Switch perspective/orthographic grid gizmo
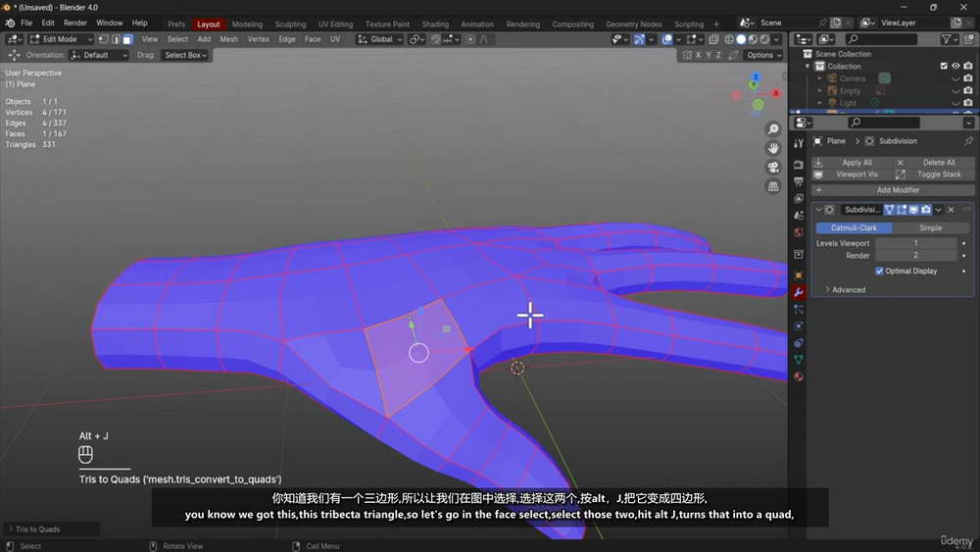The width and height of the screenshot is (980, 552). (x=773, y=186)
